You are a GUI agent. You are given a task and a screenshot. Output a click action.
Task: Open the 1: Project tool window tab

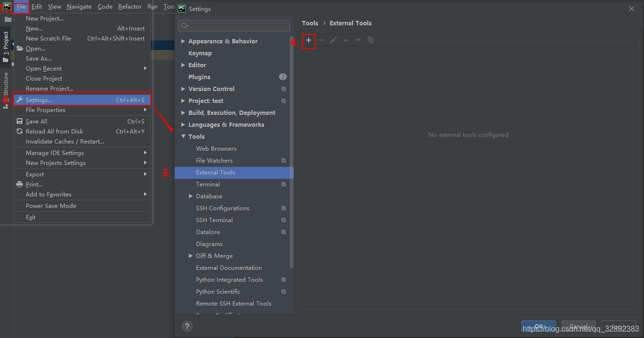coord(6,47)
